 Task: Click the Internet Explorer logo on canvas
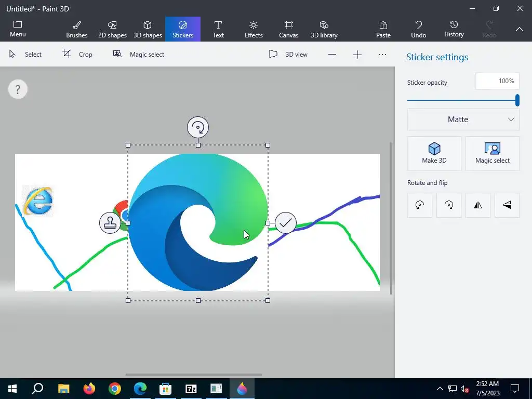tap(38, 201)
